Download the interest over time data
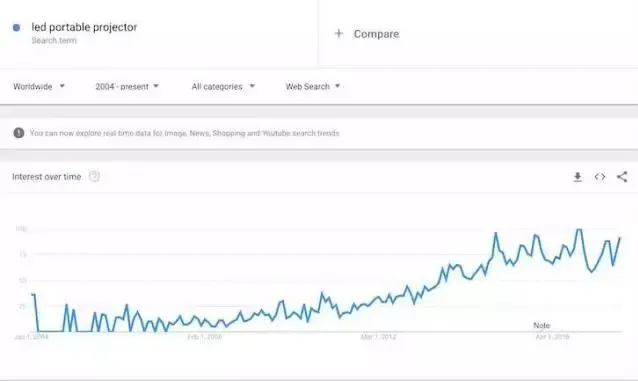Image resolution: width=638 pixels, height=381 pixels. point(577,177)
